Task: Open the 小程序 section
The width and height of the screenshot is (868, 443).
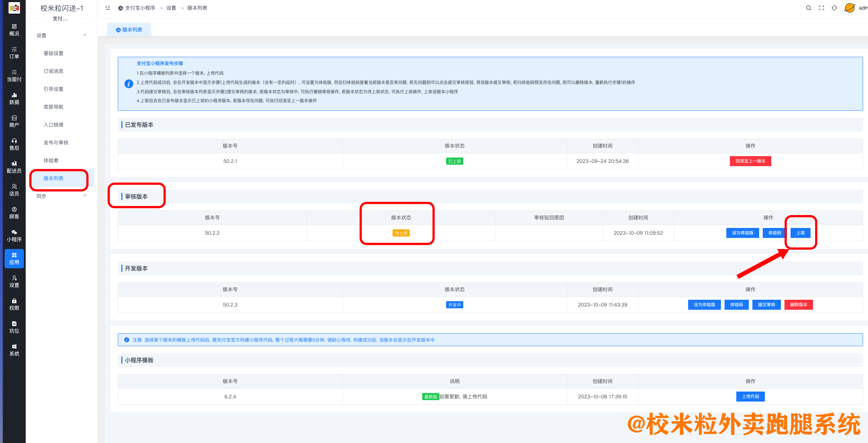Action: [x=14, y=235]
